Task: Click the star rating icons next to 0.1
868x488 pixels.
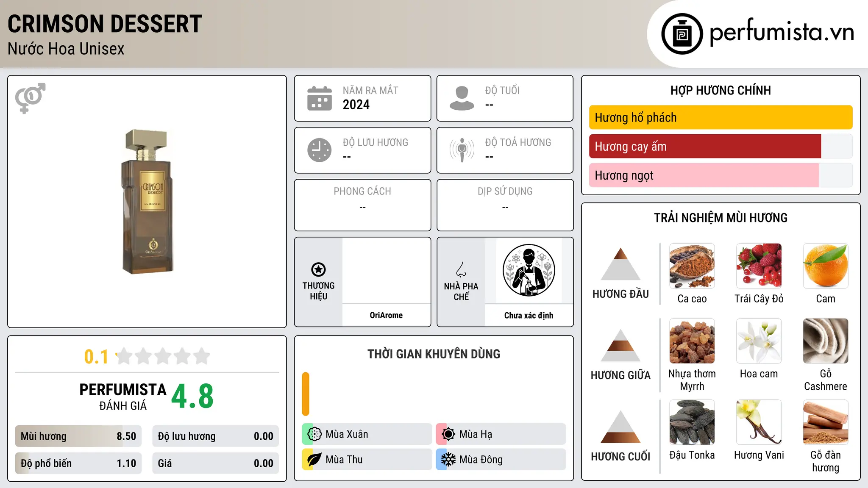Action: (163, 356)
